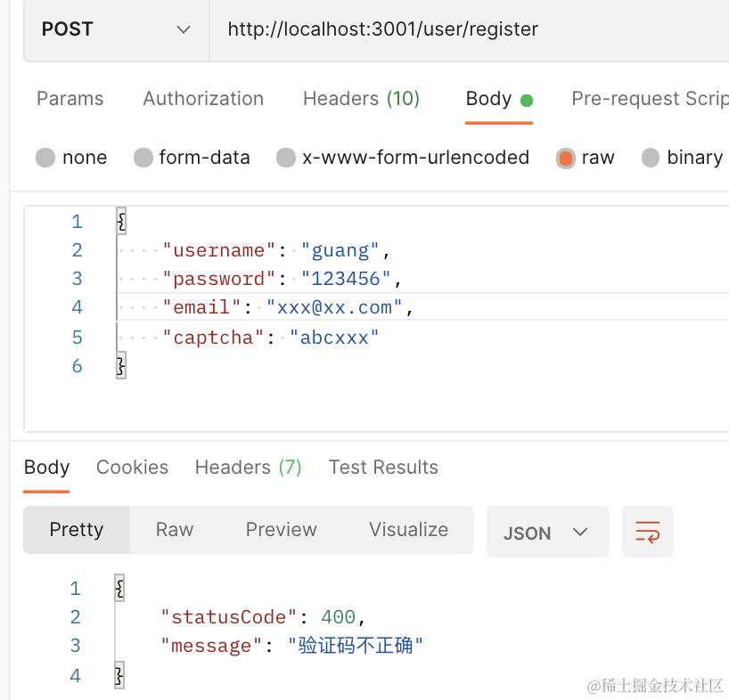Expand the JSON format dropdown
This screenshot has width=729, height=700.
click(547, 533)
